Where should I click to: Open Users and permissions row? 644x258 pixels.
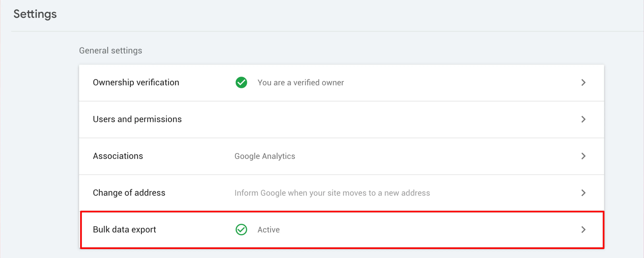(137, 119)
